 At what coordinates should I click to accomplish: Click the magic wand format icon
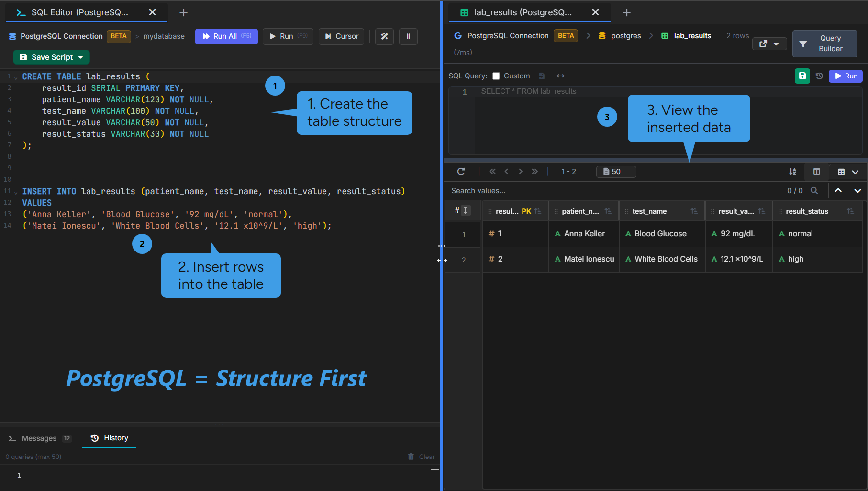pyautogui.click(x=384, y=36)
